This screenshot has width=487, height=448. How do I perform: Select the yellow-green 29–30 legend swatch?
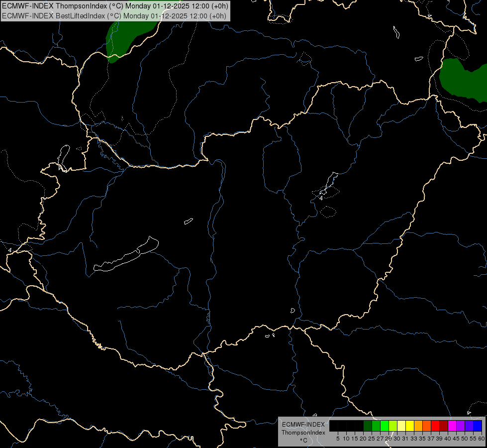pos(393,426)
